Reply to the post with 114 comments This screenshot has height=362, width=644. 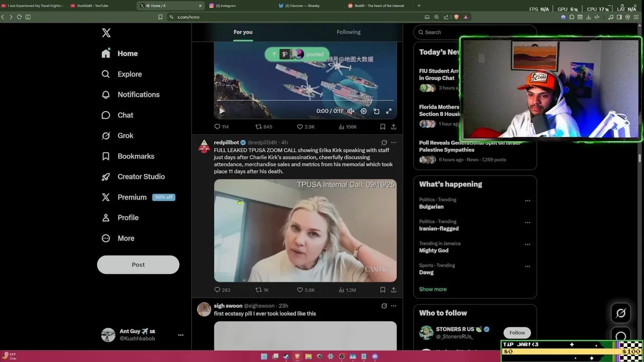[221, 127]
